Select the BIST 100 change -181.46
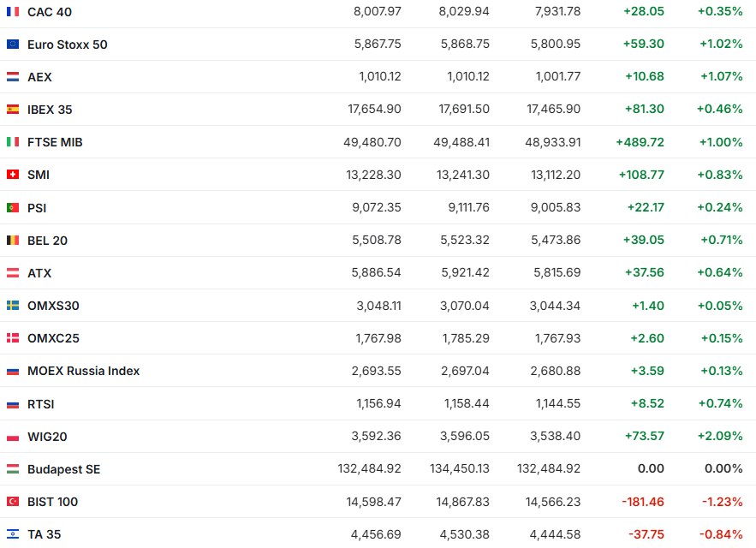This screenshot has width=756, height=548. tap(643, 502)
